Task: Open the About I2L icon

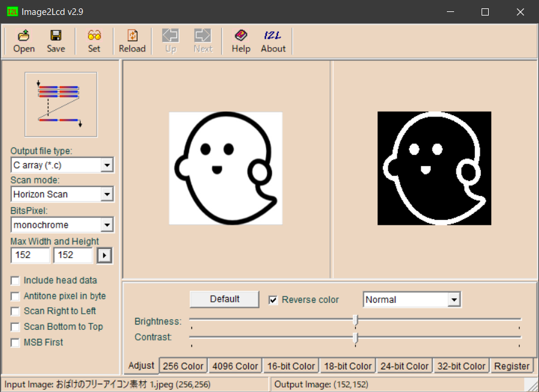Action: click(x=273, y=35)
